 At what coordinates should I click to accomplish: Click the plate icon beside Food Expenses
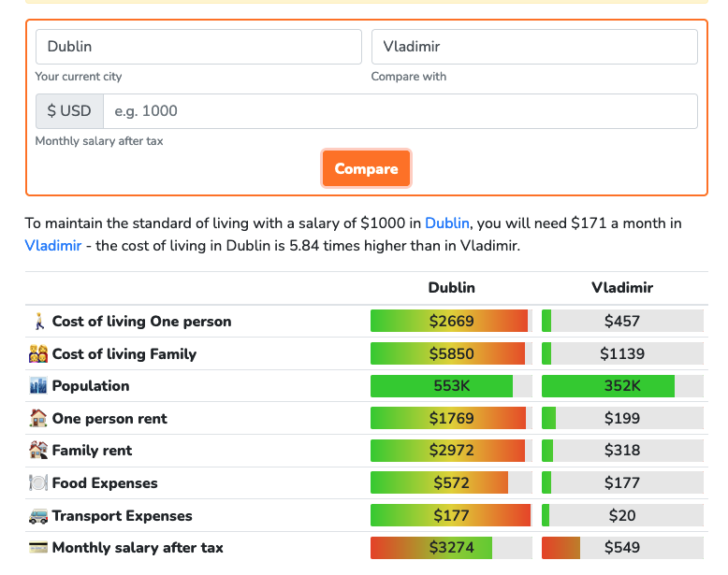click(38, 483)
